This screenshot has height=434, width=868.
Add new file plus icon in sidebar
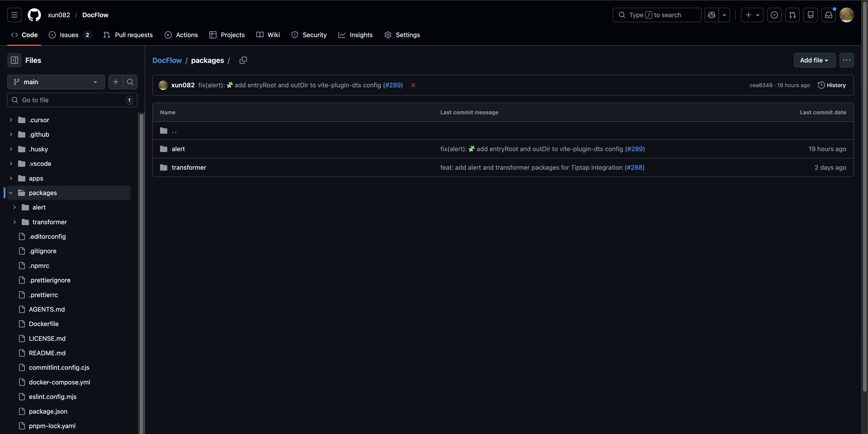tap(116, 82)
